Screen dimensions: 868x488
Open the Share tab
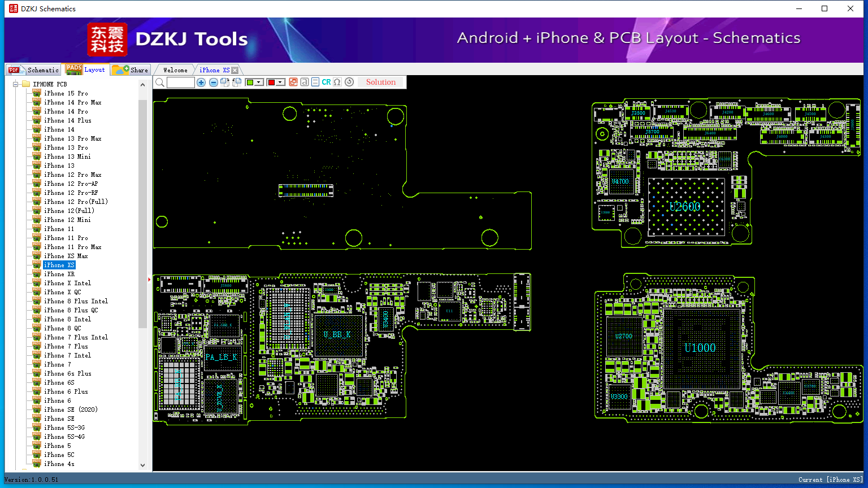click(130, 69)
